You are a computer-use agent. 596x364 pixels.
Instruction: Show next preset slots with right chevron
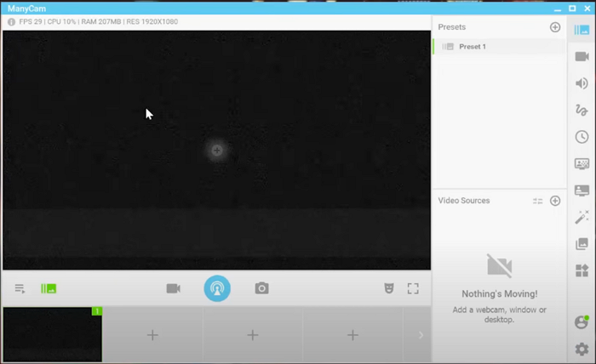(421, 335)
